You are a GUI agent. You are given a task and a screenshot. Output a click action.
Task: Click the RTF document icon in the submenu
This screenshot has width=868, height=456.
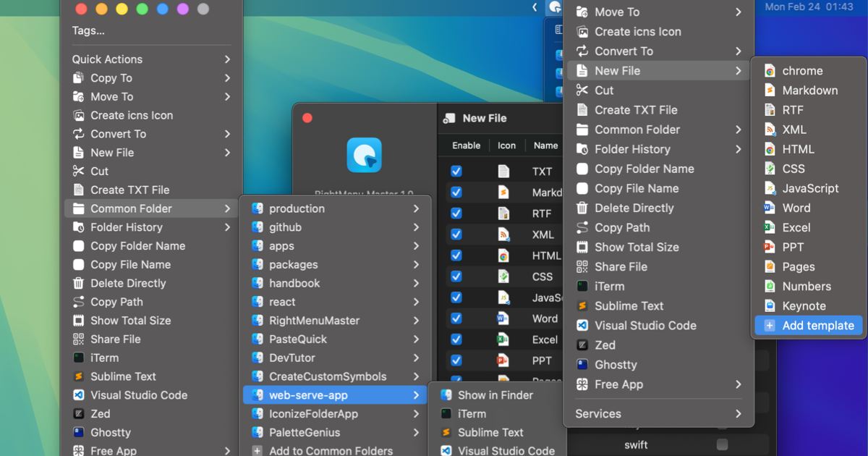click(x=769, y=110)
